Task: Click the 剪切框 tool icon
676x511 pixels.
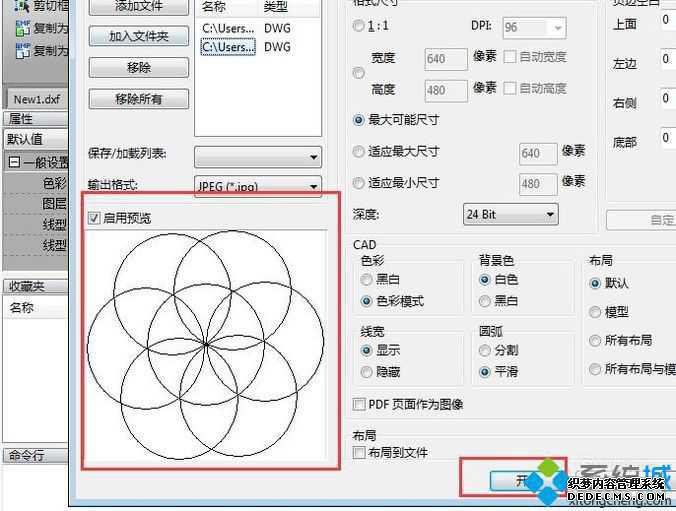Action: pos(22,6)
